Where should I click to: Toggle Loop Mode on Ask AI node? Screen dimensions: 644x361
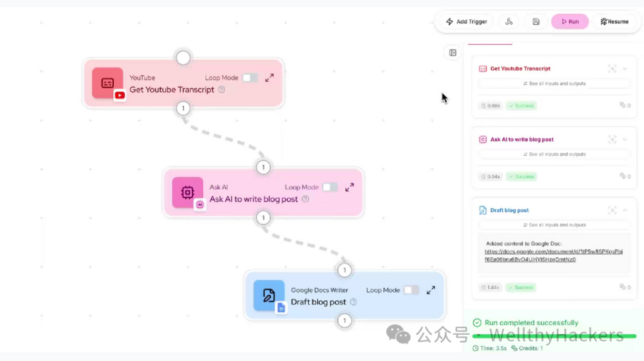coord(330,187)
